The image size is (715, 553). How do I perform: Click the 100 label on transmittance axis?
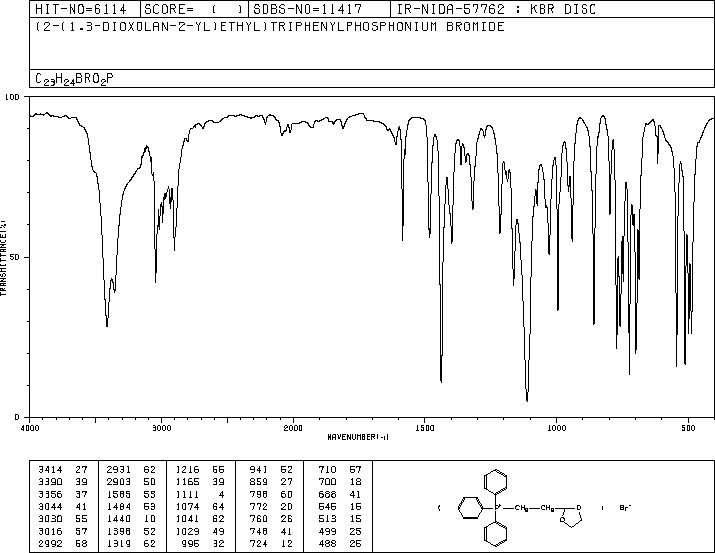pos(12,97)
